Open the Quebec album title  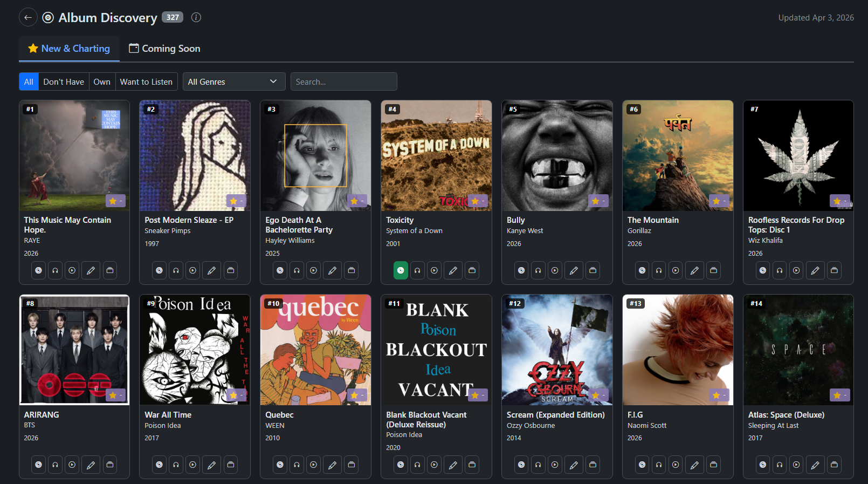[x=279, y=415]
